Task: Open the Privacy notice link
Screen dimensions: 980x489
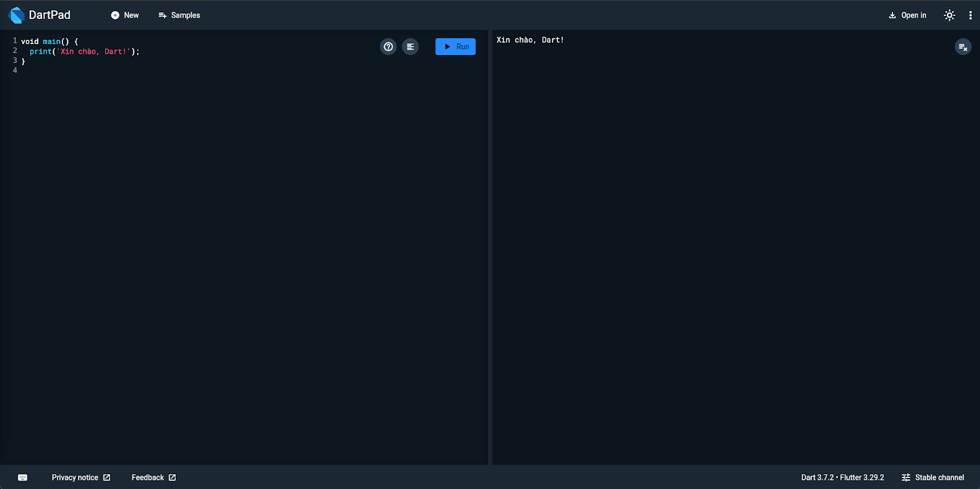Action: 81,477
